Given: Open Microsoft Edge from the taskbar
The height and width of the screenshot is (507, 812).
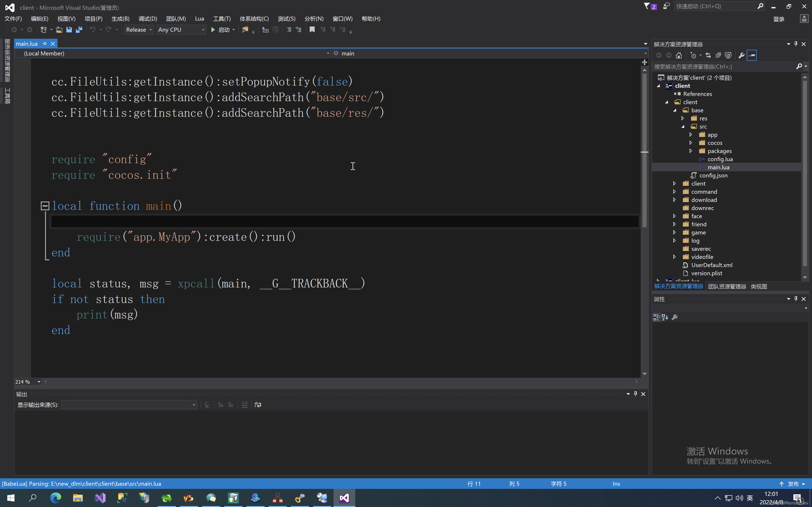Looking at the screenshot, I should [x=56, y=498].
